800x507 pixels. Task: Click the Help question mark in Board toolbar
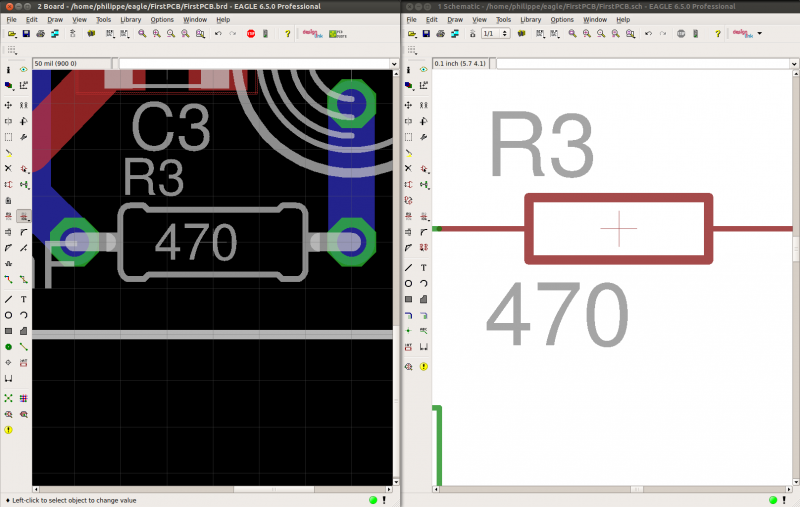pos(287,33)
